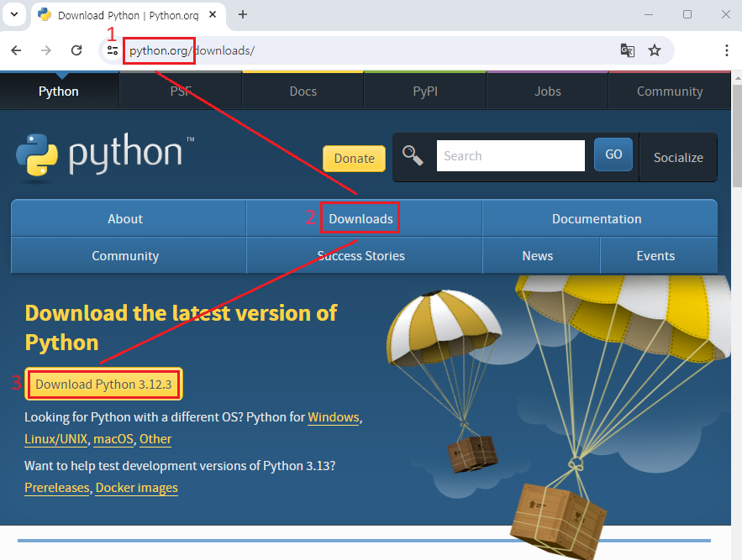Click the magnifying glass search icon

tap(413, 155)
